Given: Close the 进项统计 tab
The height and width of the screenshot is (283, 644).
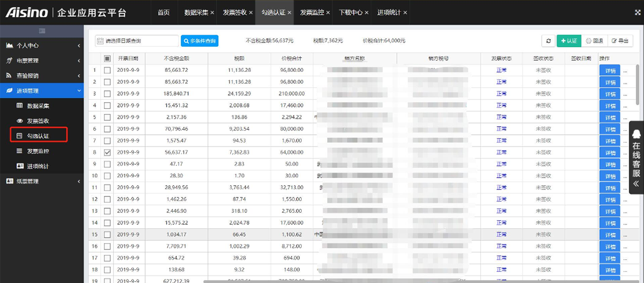Looking at the screenshot, I should (x=405, y=12).
